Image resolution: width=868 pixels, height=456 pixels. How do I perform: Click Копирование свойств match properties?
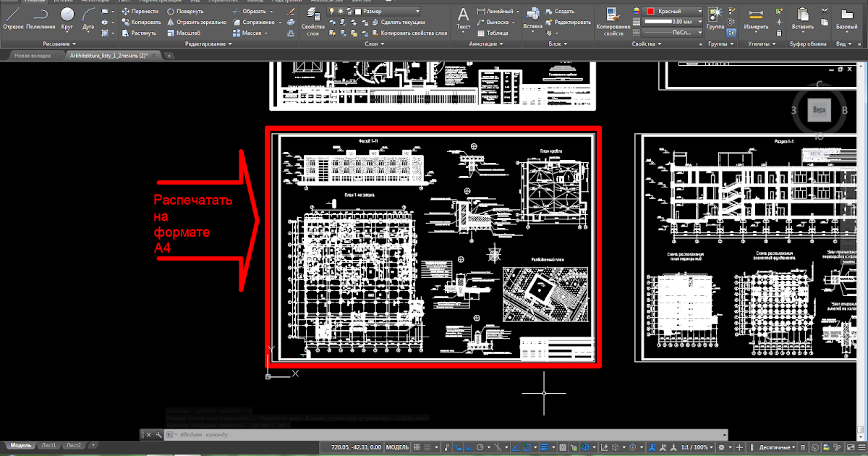click(613, 22)
